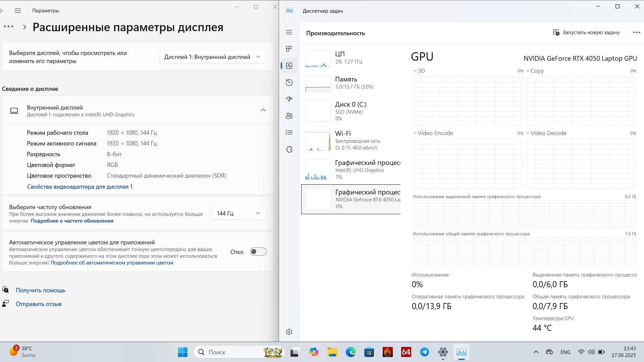
Task: Click the 0,0/6,0 ГБ dedicated memory value
Action: [x=550, y=285]
